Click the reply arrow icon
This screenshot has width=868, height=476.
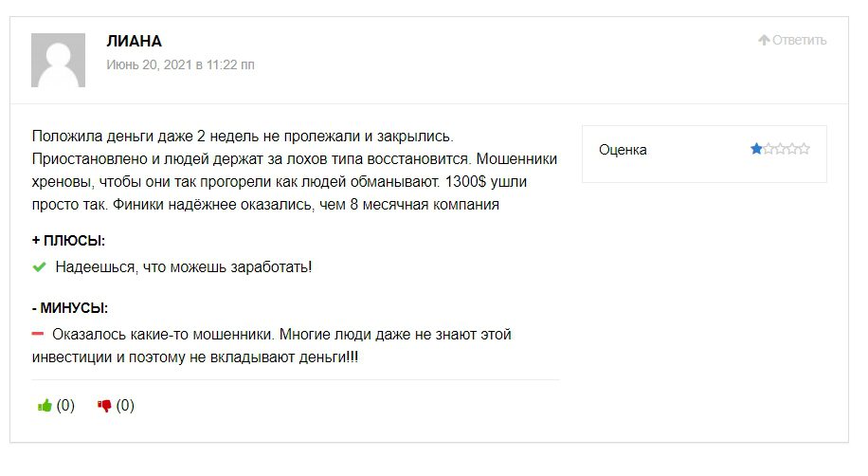pos(764,40)
